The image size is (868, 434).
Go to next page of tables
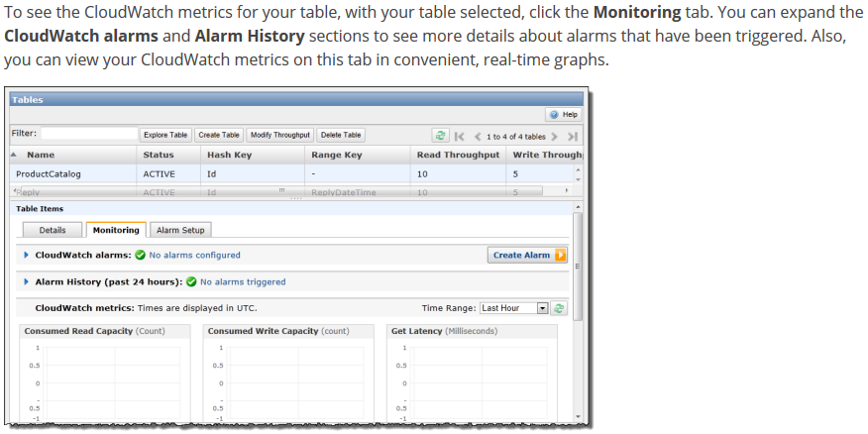(554, 136)
